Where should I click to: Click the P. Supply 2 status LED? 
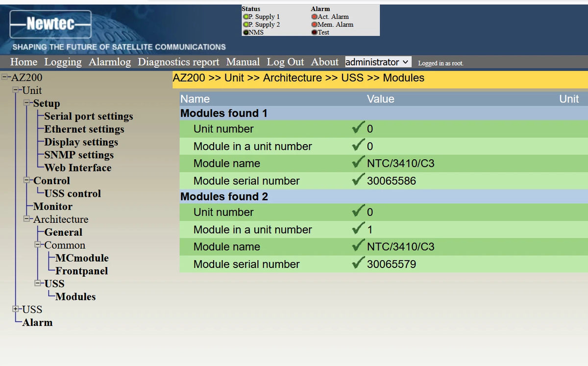tap(246, 24)
